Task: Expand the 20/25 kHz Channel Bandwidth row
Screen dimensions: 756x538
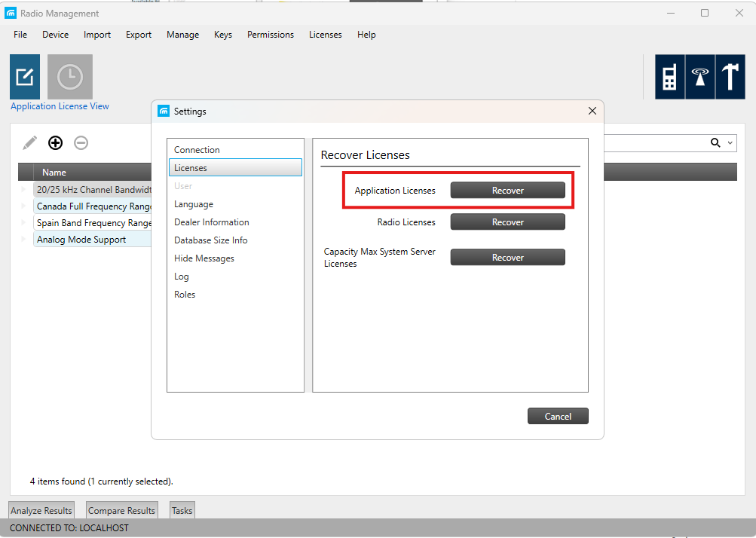Action: click(x=23, y=189)
